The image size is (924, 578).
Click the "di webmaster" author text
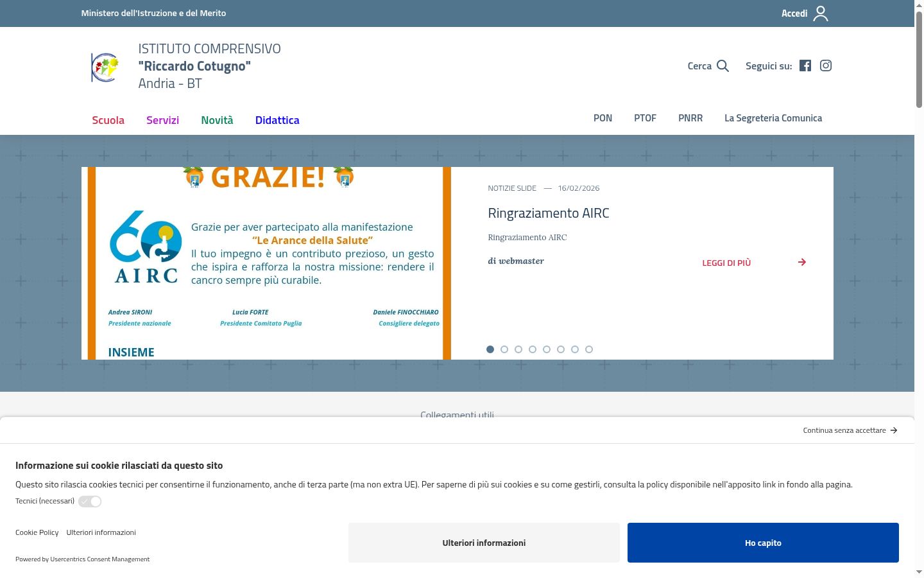[x=516, y=261]
